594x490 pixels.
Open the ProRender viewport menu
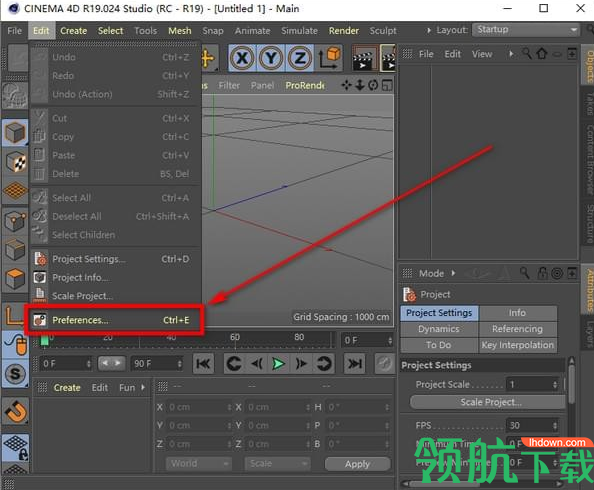click(x=305, y=86)
